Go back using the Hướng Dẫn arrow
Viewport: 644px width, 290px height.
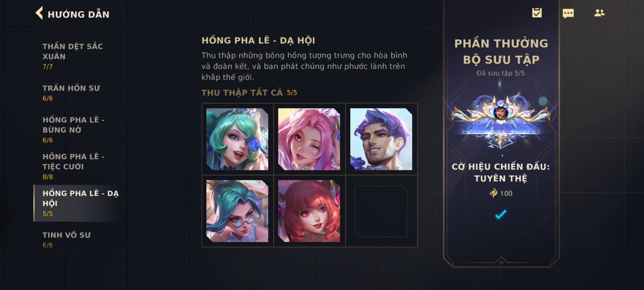[x=39, y=13]
